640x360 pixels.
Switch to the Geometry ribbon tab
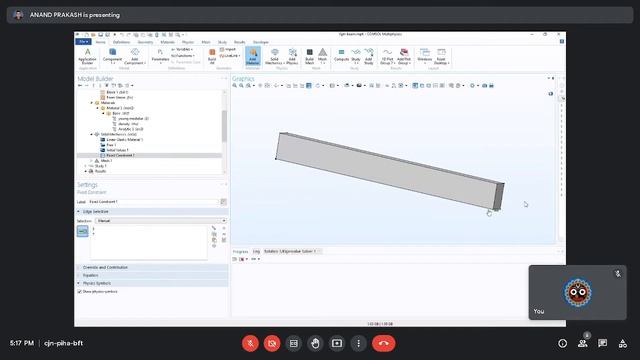(145, 42)
